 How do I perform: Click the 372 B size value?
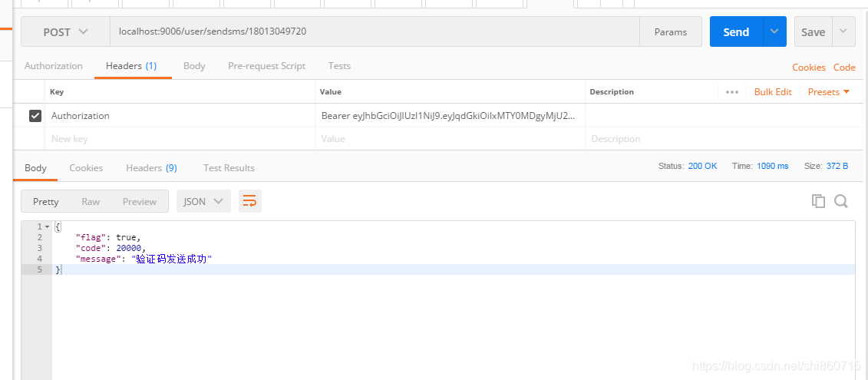pos(837,166)
